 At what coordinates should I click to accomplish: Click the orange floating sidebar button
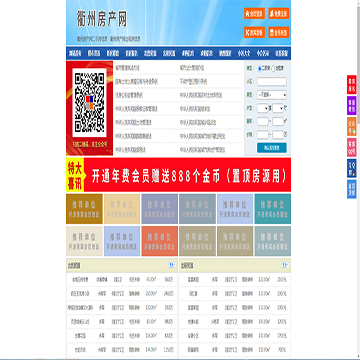pos(352,127)
